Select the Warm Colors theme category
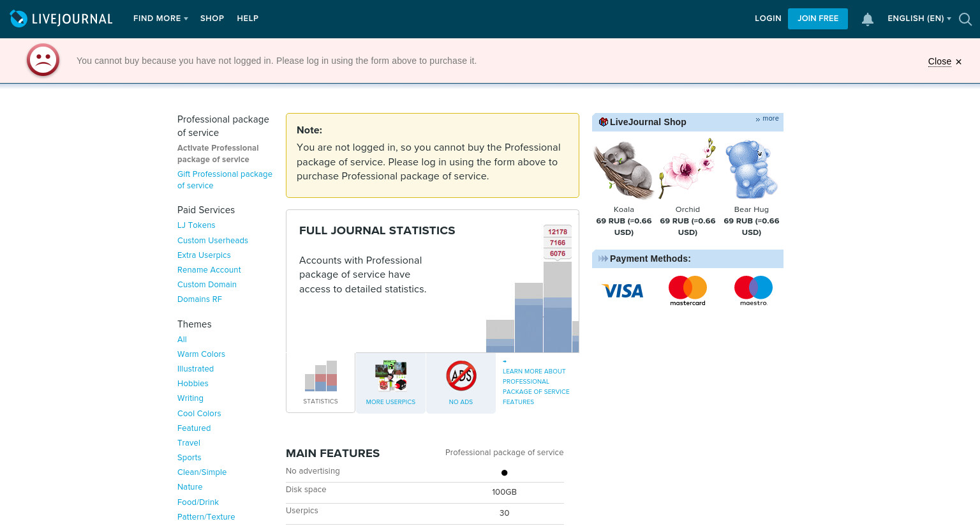The width and height of the screenshot is (980, 526). pos(201,354)
